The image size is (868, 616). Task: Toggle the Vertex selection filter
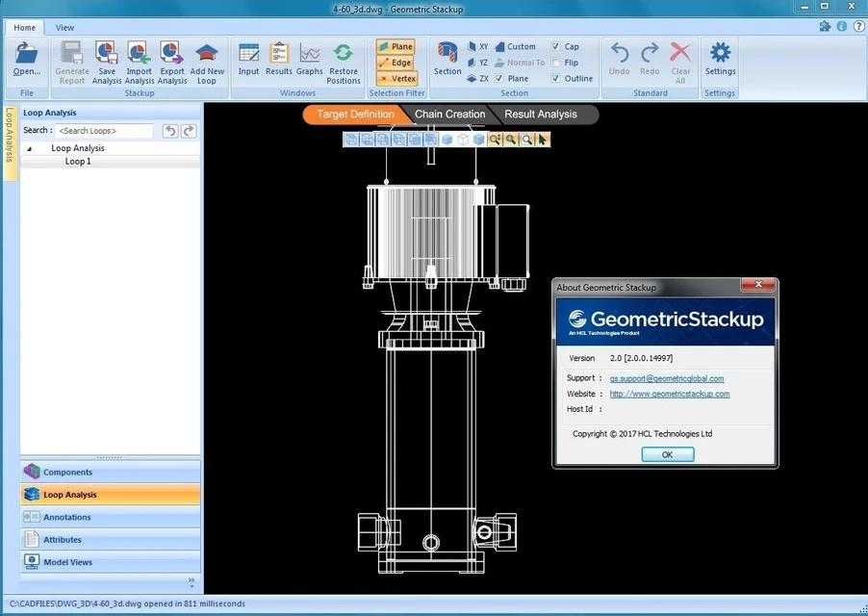click(x=396, y=79)
